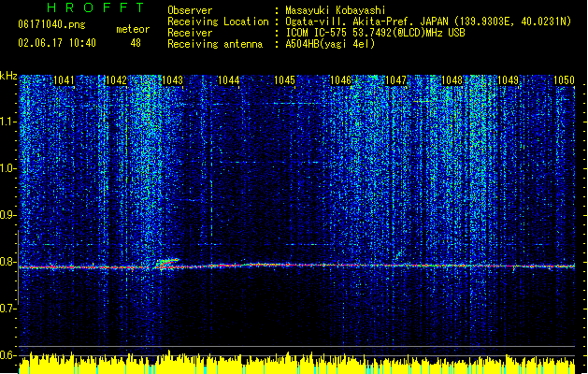Viewport: 588px width, 374px height.
Task: Click the 1043 time marker
Action: click(172, 80)
